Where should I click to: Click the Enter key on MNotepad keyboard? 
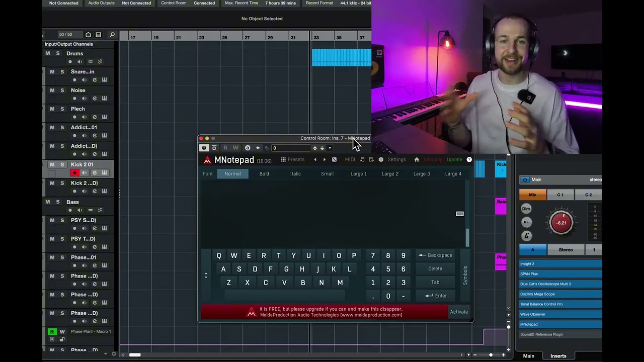tap(435, 296)
